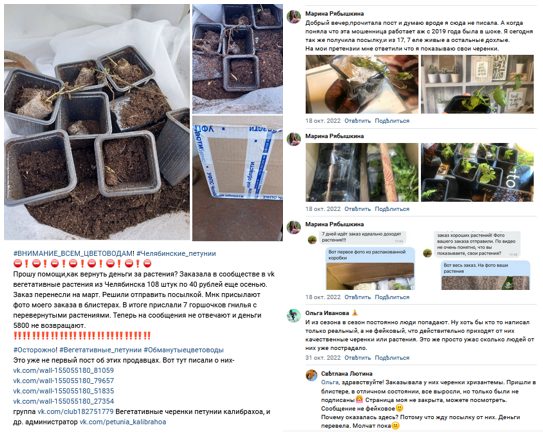
Task: Open Марина Рябышкина's avatar on chat screenshots comment
Action: (x=294, y=227)
